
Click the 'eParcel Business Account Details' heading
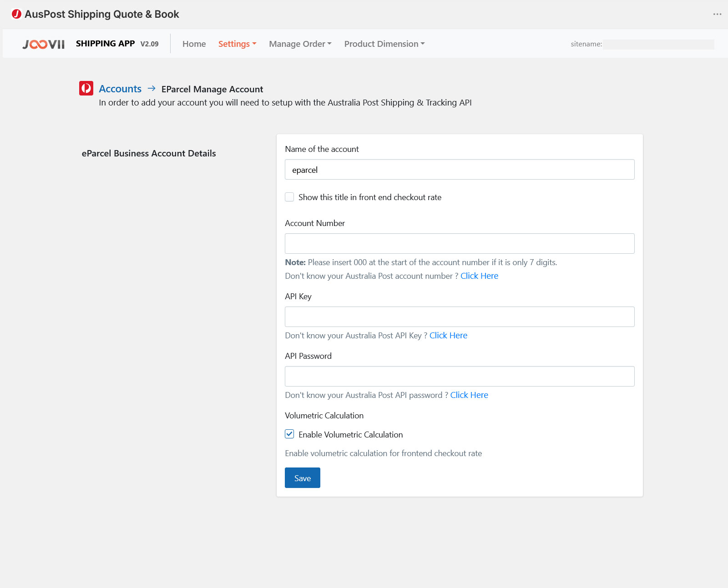tap(149, 153)
